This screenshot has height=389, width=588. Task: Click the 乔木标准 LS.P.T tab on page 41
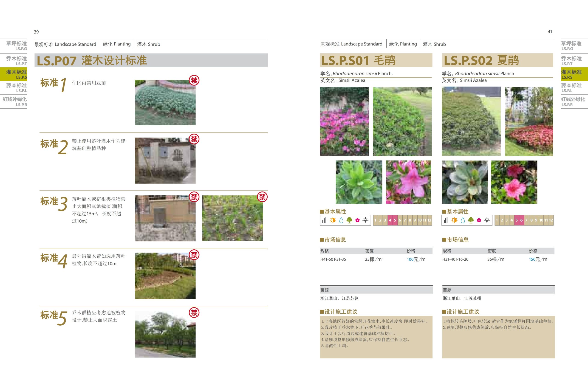571,61
